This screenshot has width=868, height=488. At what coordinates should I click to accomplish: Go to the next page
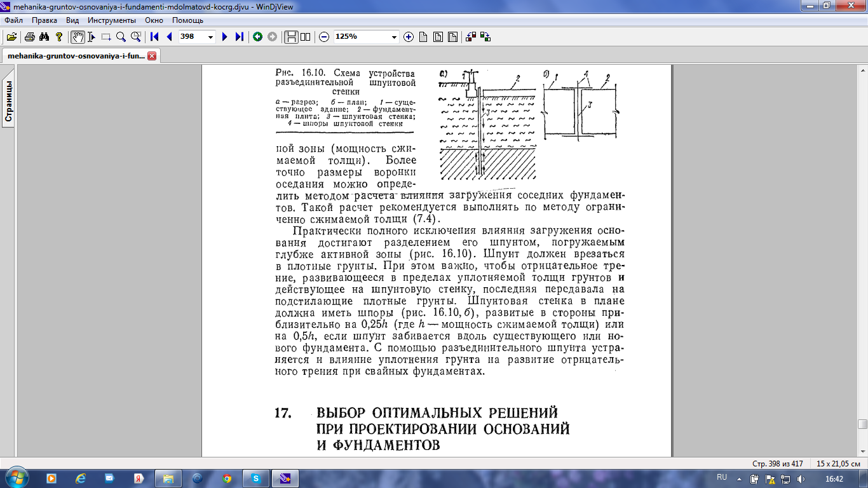(x=224, y=37)
